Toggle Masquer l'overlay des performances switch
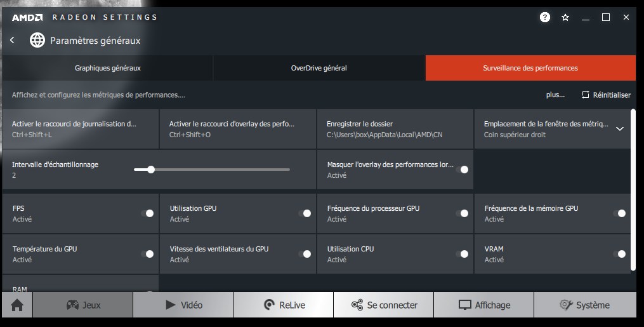Screen dimensions: 644x327 (x=462, y=170)
